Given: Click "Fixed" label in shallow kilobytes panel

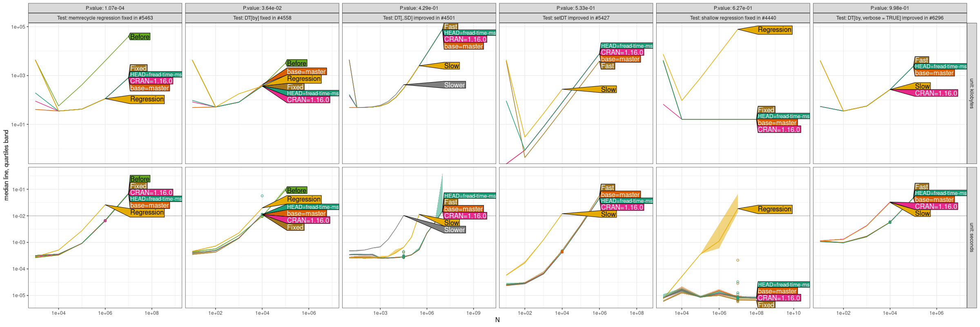Looking at the screenshot, I should (766, 110).
